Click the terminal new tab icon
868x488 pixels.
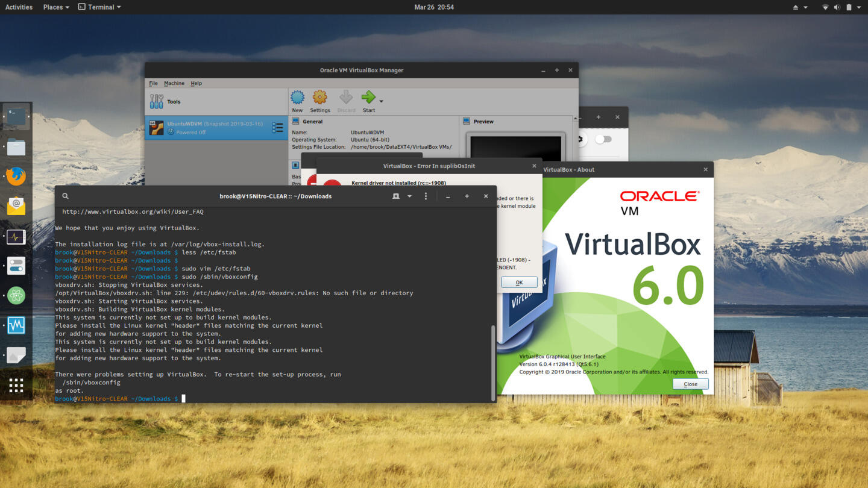[x=396, y=196]
